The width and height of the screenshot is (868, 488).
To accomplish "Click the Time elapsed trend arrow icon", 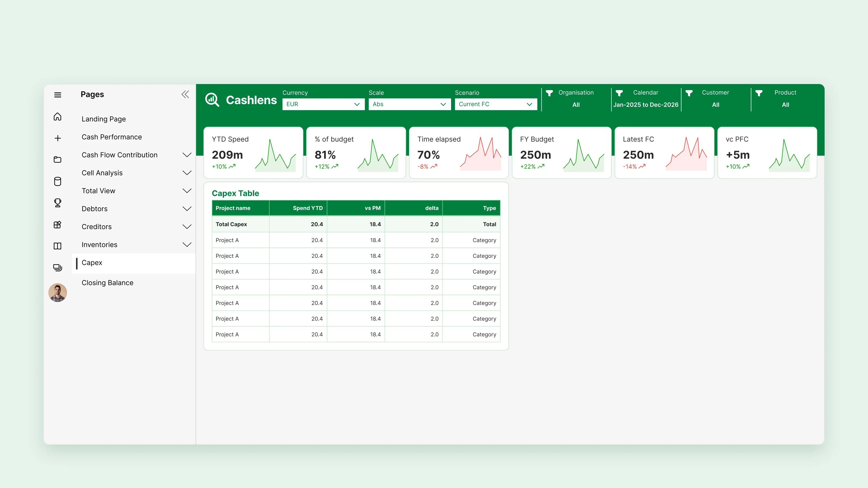I will click(x=434, y=166).
